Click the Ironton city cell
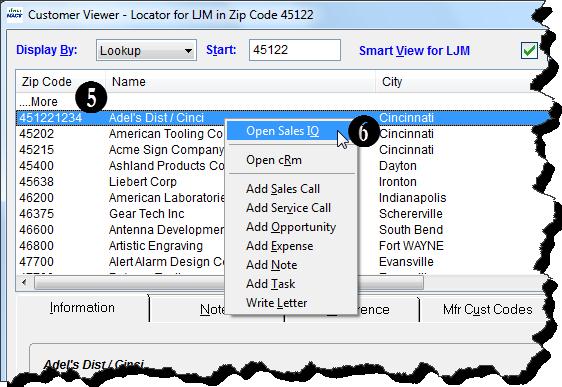 tap(398, 182)
